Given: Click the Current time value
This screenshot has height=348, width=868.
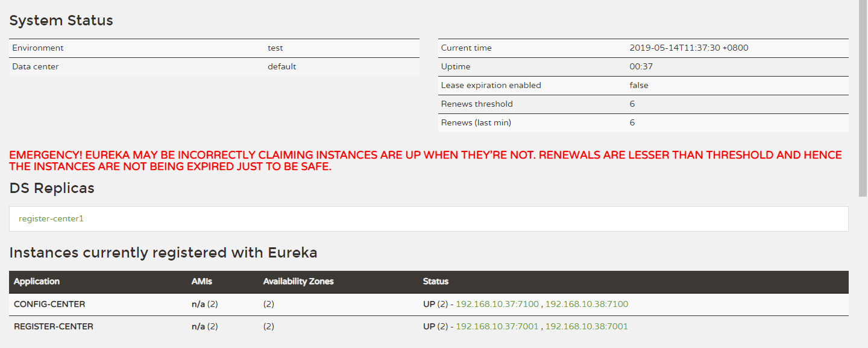Looking at the screenshot, I should tap(689, 48).
